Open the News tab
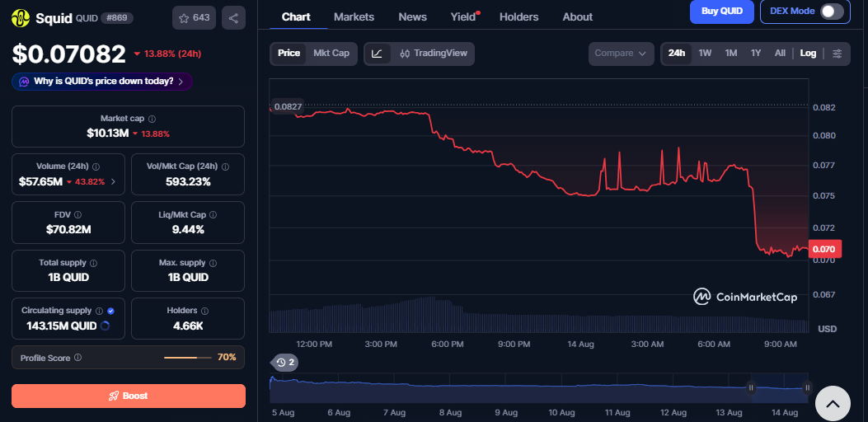868x422 pixels. point(412,17)
